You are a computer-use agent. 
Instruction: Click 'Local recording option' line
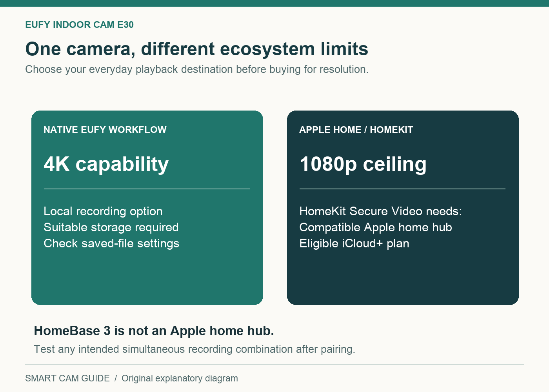pos(103,211)
